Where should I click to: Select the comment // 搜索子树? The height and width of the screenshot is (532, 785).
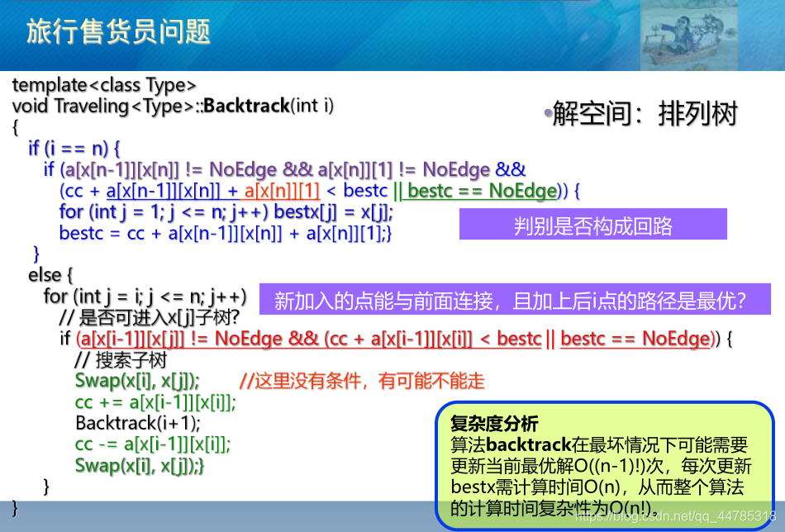[121, 360]
